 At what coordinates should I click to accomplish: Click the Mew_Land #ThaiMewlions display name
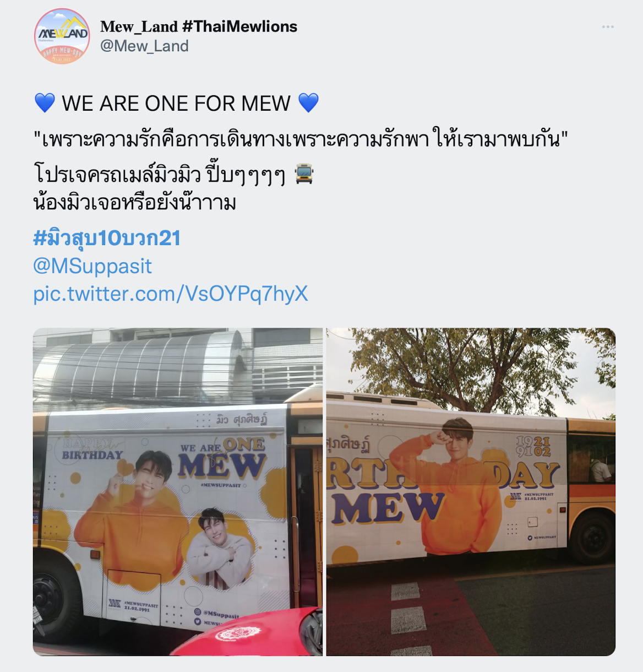pyautogui.click(x=199, y=26)
